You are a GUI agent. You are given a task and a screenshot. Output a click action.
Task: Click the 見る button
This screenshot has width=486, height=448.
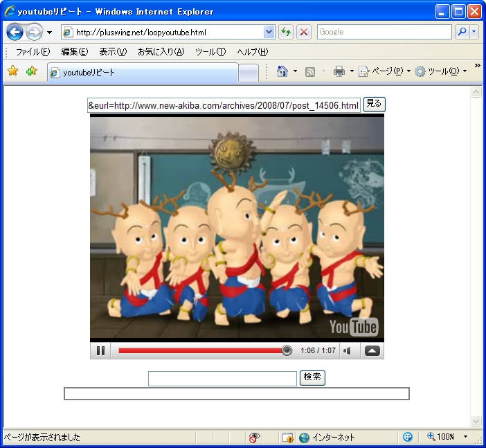pos(374,104)
